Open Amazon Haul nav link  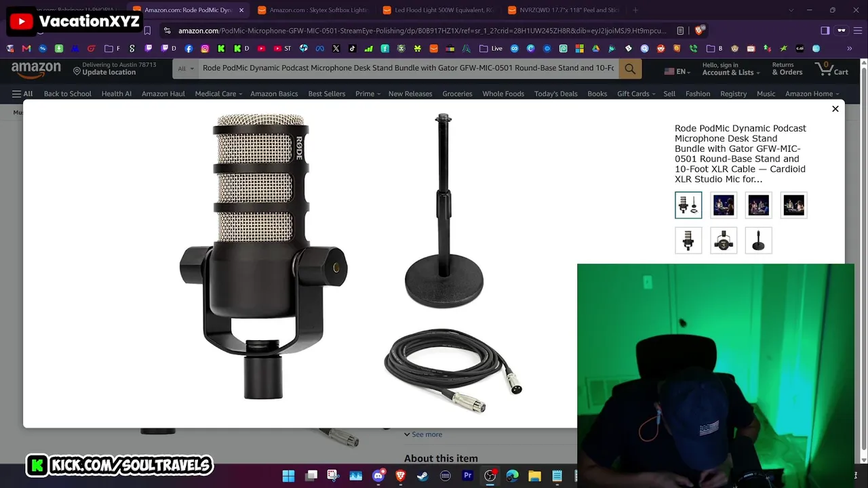point(163,94)
